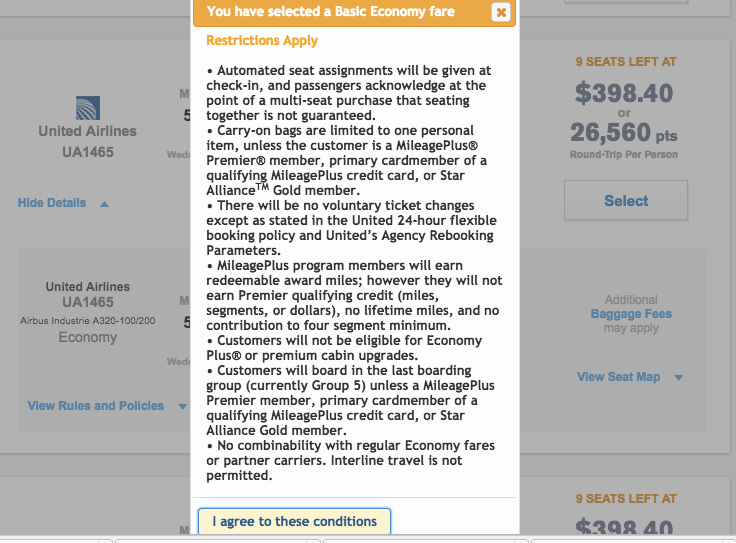
Task: Click I agree to these conditions button
Action: [x=294, y=521]
